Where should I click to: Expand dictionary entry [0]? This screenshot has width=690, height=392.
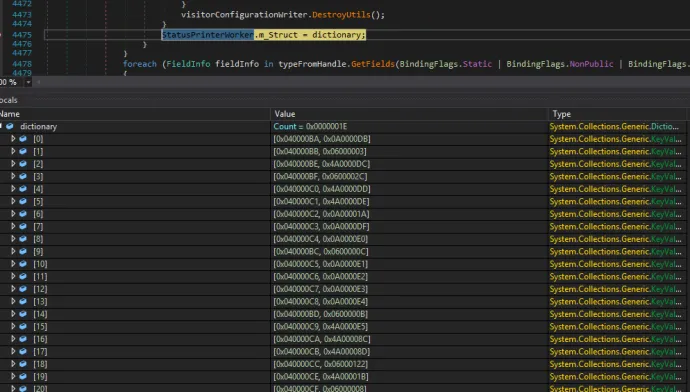[x=13, y=139]
